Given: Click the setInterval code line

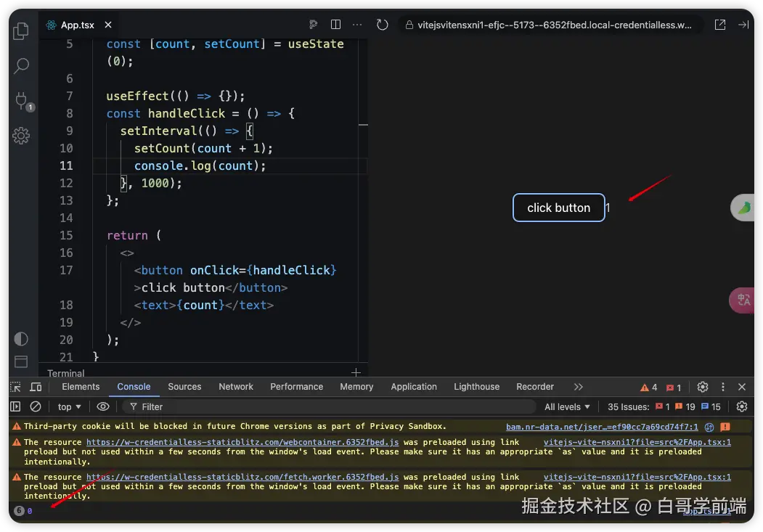Looking at the screenshot, I should [x=187, y=131].
